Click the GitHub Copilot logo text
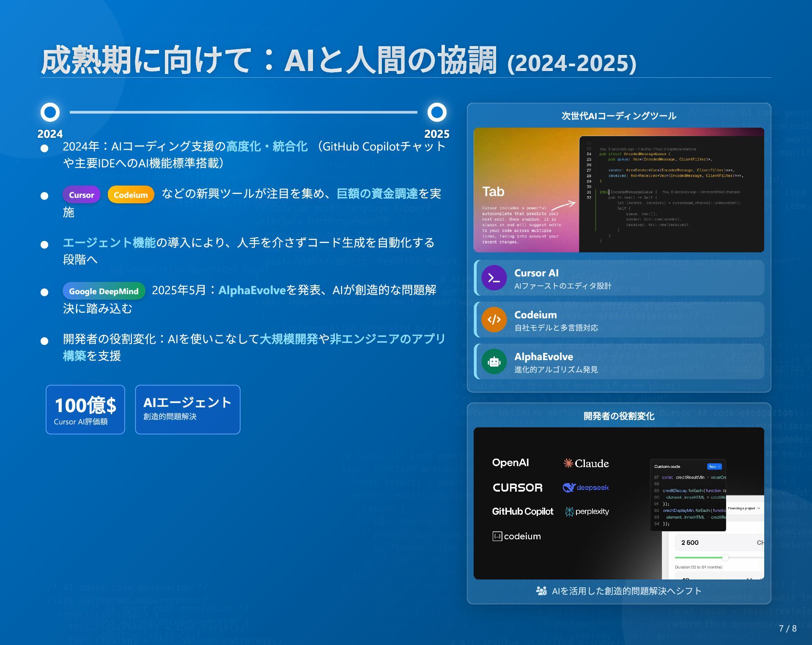Screen dimensions: 812x645 pyautogui.click(x=523, y=511)
